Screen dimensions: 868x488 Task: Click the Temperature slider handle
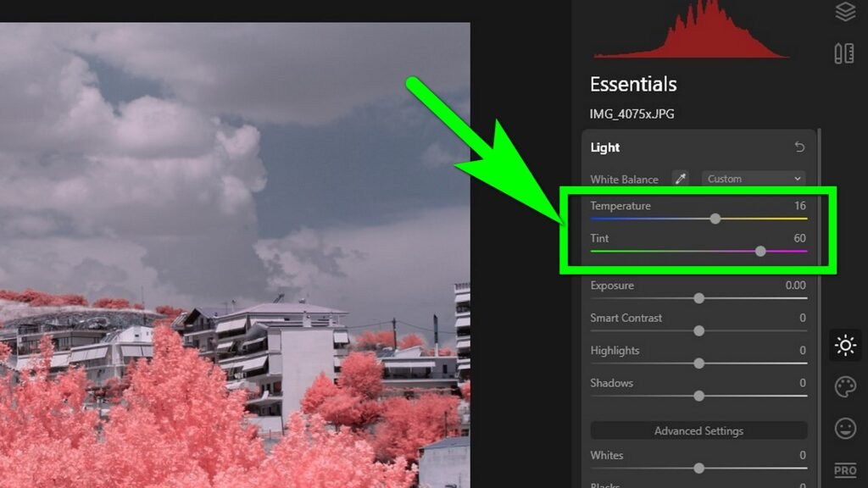click(x=715, y=219)
